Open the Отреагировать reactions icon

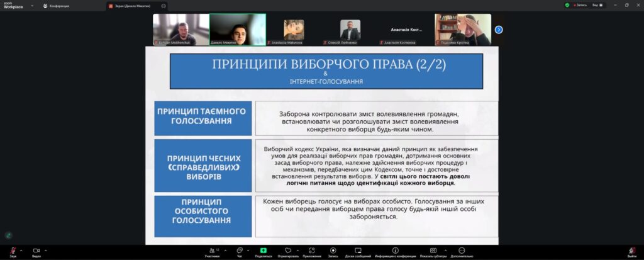[x=288, y=251]
